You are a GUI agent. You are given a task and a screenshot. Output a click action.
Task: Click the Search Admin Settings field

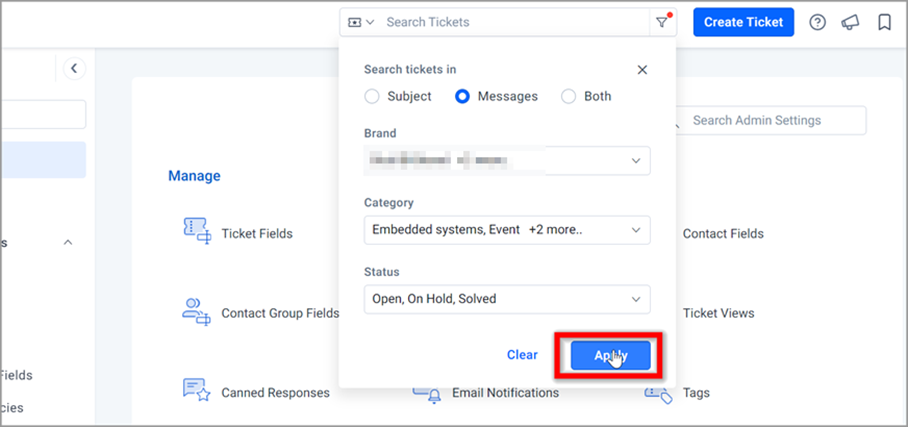tap(770, 121)
